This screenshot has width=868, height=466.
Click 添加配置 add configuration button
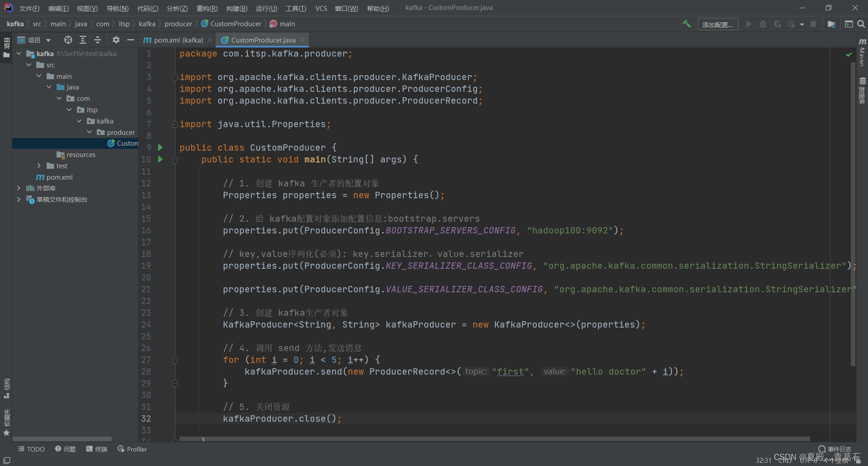tap(718, 24)
